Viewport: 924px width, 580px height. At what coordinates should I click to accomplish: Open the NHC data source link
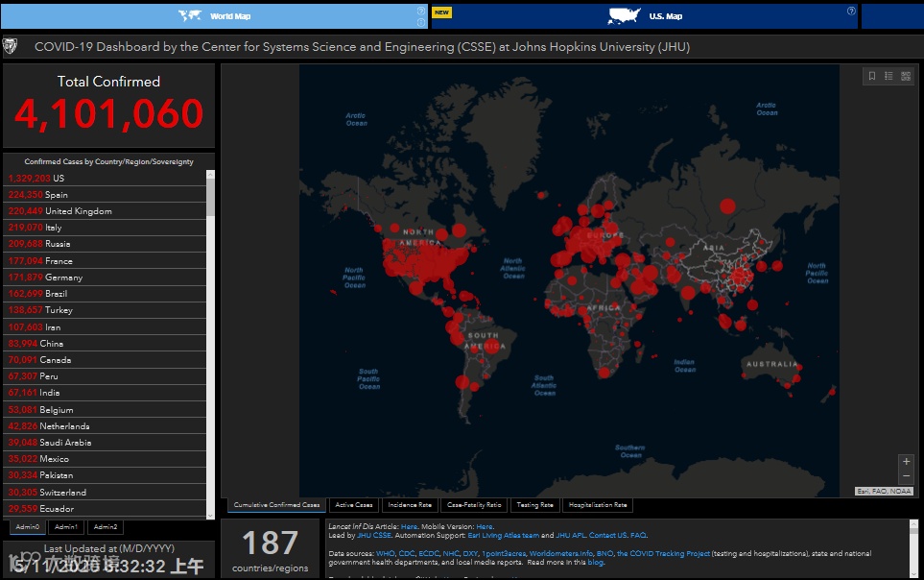click(451, 553)
